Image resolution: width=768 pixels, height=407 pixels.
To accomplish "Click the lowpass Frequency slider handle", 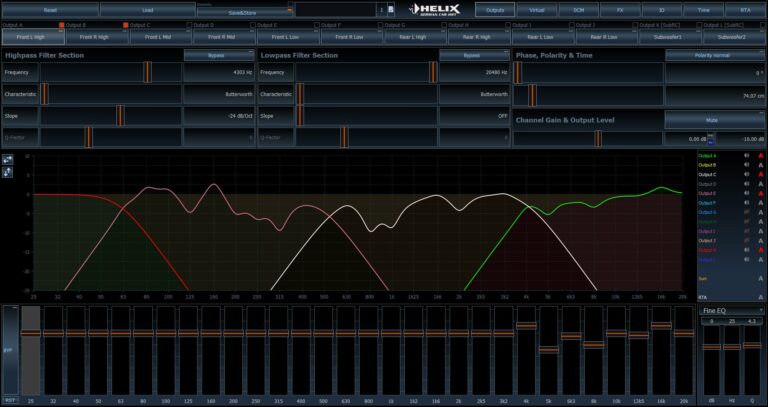I will (433, 72).
